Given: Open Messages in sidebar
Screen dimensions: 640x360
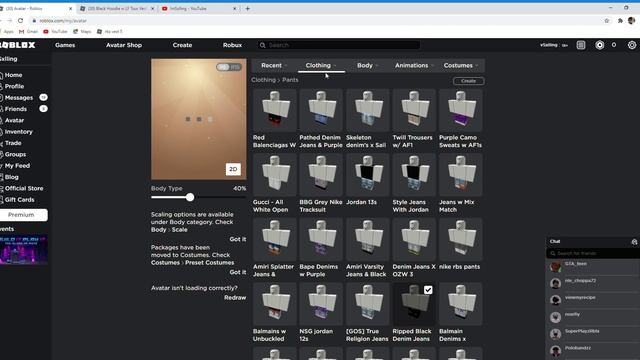Looking at the screenshot, I should [19, 98].
